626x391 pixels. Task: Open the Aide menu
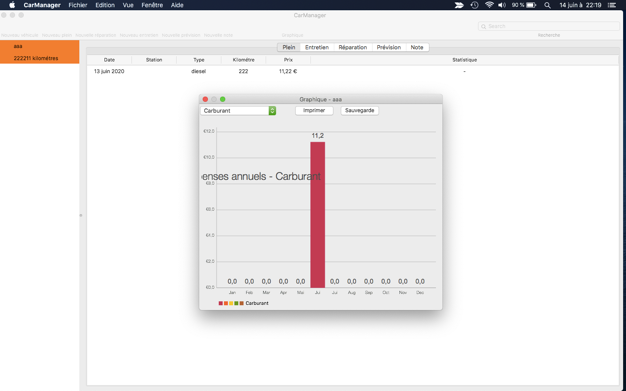[x=177, y=5]
